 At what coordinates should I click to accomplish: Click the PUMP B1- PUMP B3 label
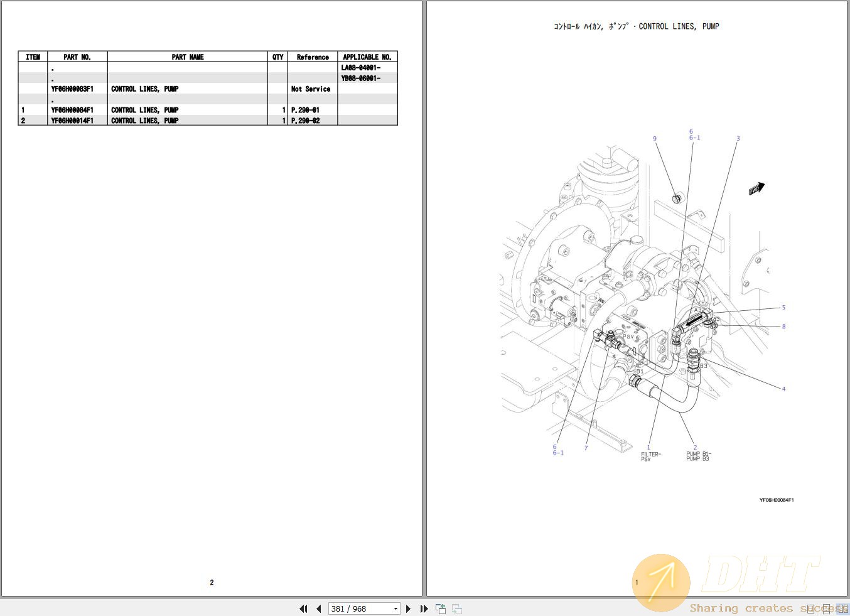(x=699, y=457)
